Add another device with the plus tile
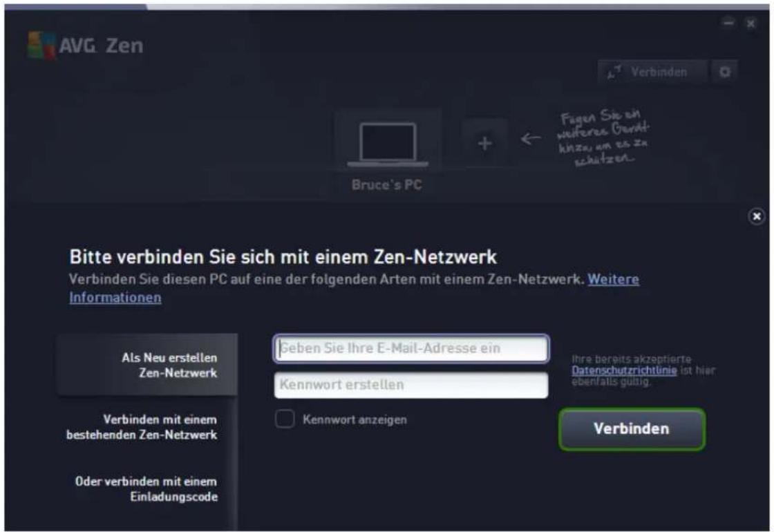The width and height of the screenshot is (774, 532). point(484,143)
